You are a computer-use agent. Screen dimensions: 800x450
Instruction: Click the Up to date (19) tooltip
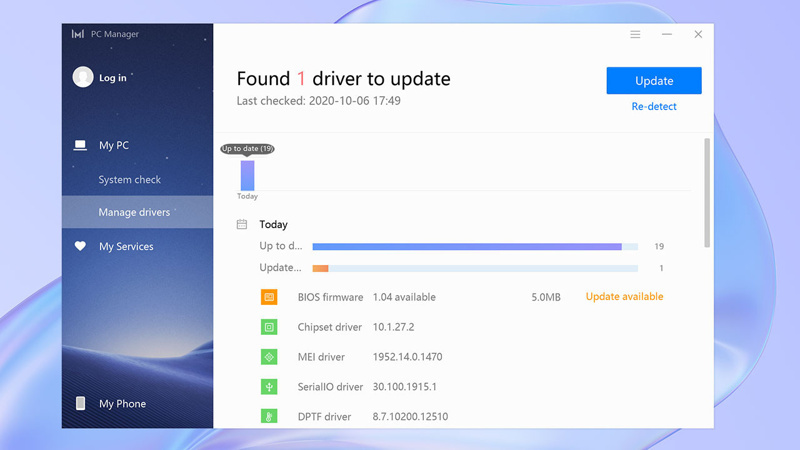coord(247,148)
